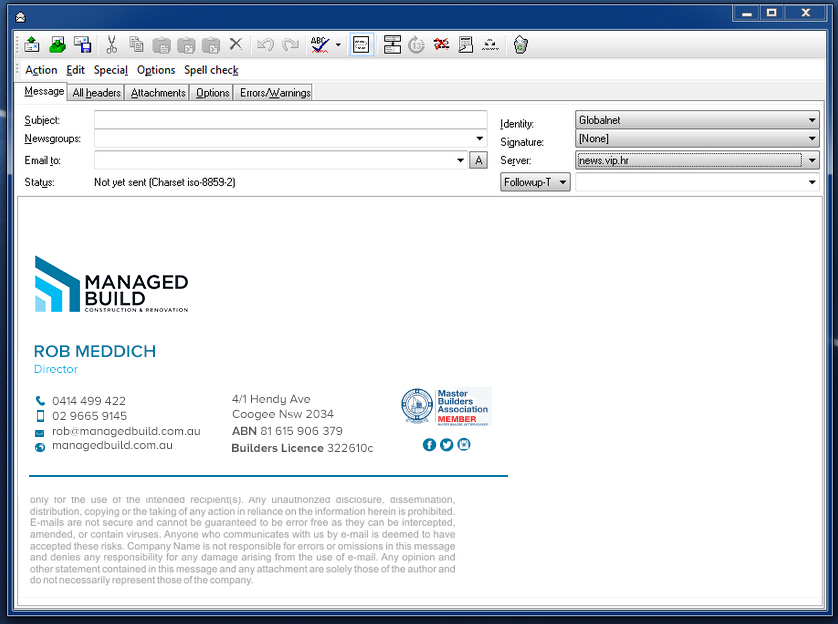The width and height of the screenshot is (838, 624).
Task: Minimize the message window
Action: point(747,12)
